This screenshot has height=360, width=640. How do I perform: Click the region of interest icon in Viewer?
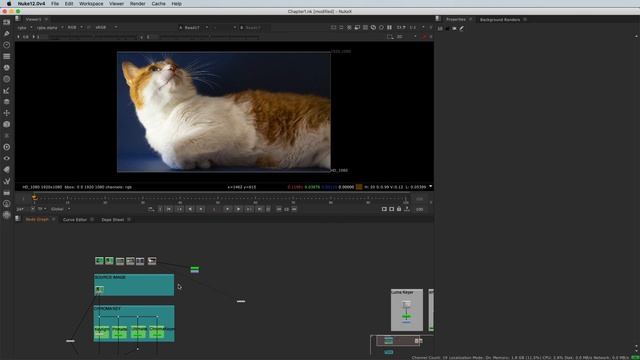click(x=357, y=27)
